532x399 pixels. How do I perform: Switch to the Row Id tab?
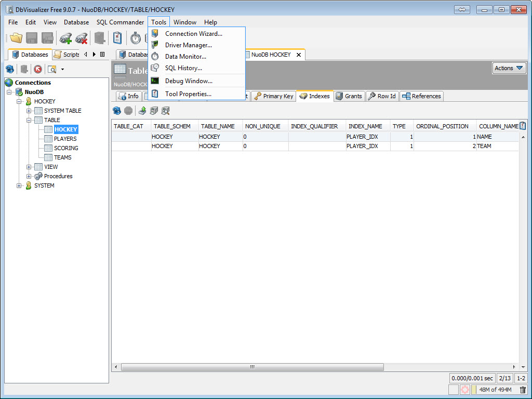[382, 96]
